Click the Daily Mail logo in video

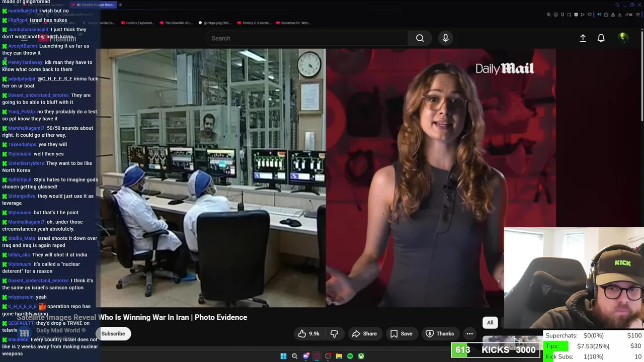tap(505, 68)
